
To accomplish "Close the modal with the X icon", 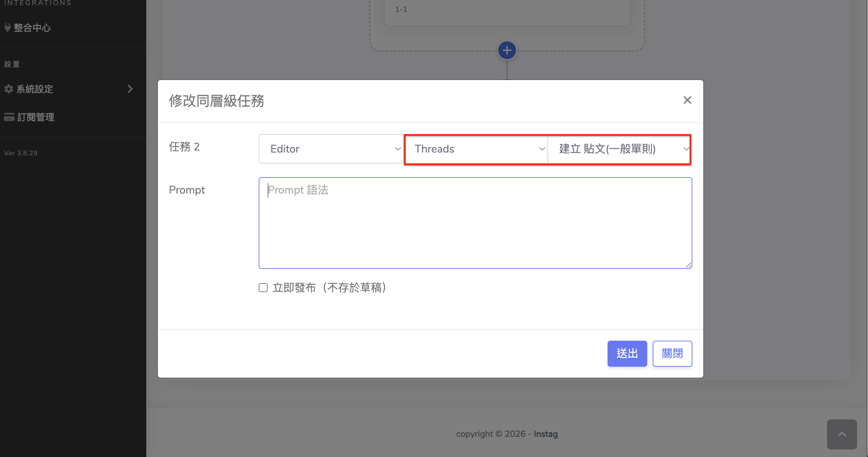I will [x=687, y=100].
